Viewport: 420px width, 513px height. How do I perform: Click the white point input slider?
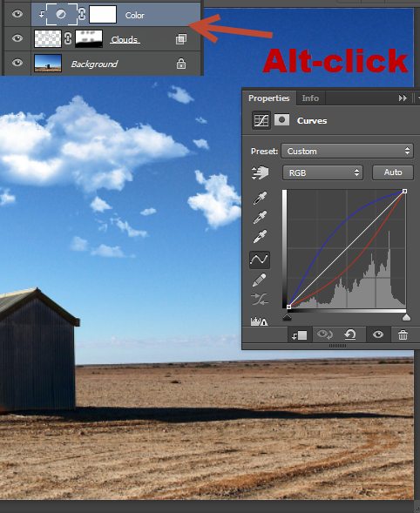coord(406,317)
